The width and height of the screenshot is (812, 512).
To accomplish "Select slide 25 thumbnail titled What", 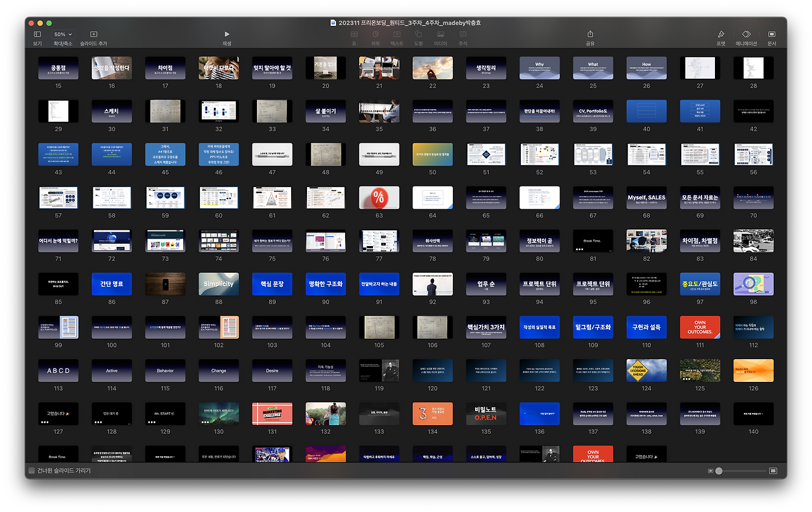I will pos(593,68).
